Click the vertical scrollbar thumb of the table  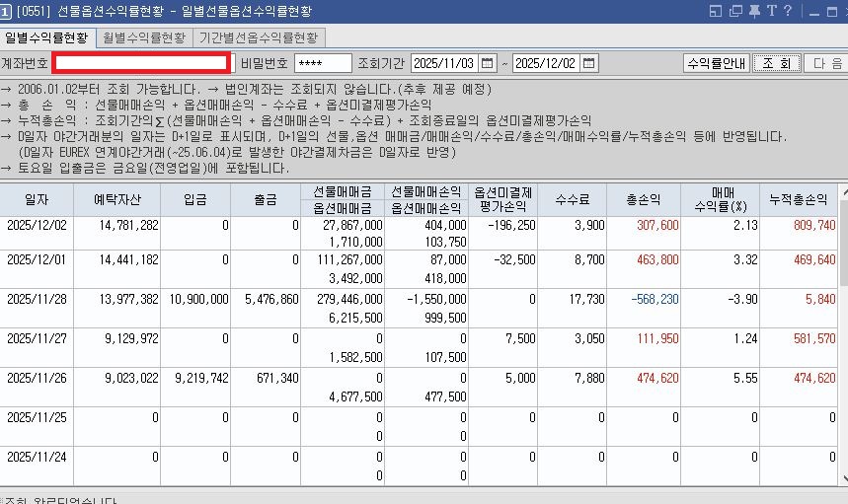[844, 242]
